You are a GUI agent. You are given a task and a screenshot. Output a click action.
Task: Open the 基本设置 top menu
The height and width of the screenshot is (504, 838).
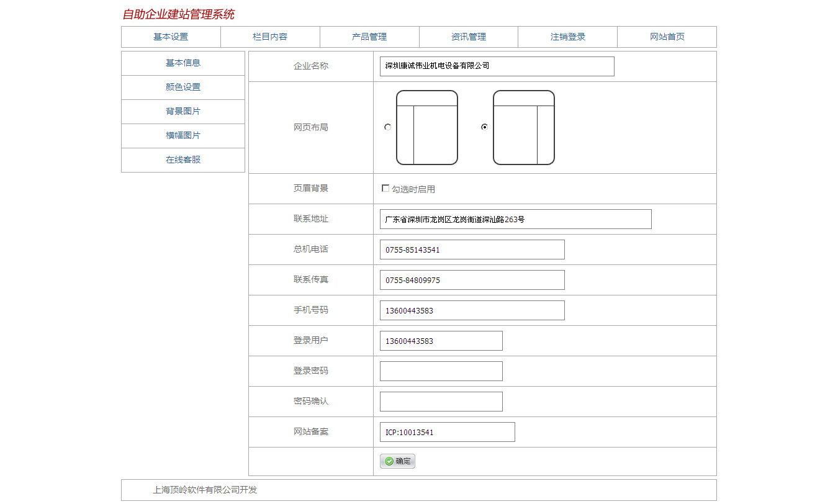171,37
